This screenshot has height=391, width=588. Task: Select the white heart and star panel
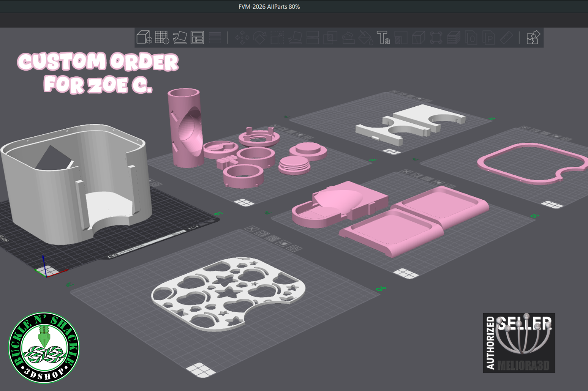(x=228, y=294)
